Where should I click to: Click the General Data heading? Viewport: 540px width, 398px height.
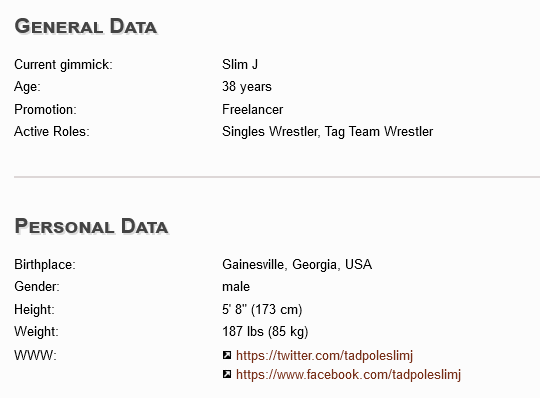86,27
